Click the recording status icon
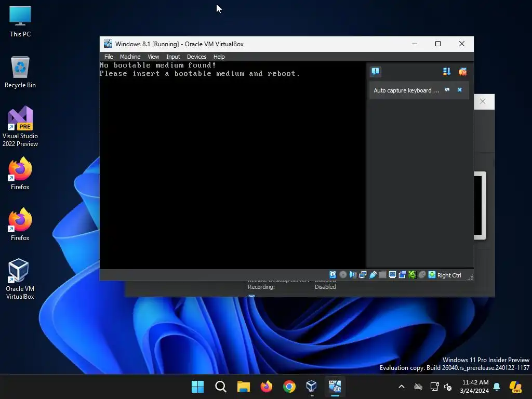 403,275
